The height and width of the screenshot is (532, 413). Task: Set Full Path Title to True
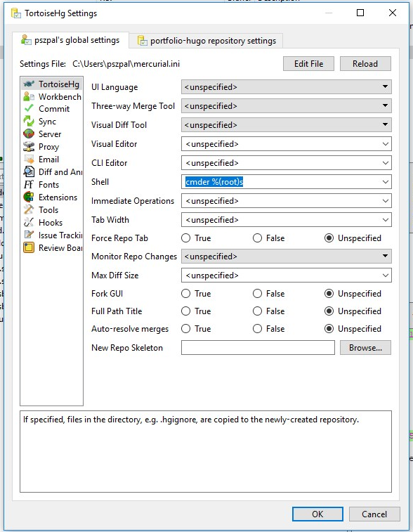click(186, 311)
